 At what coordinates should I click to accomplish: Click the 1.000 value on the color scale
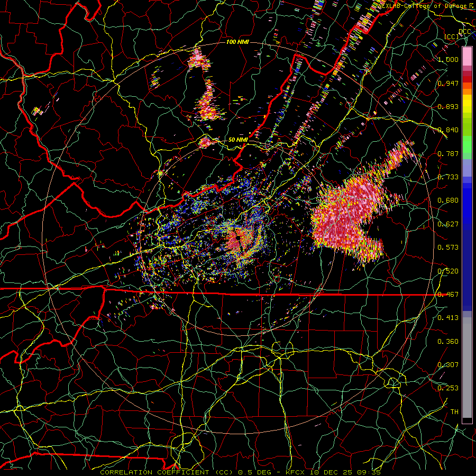point(448,59)
